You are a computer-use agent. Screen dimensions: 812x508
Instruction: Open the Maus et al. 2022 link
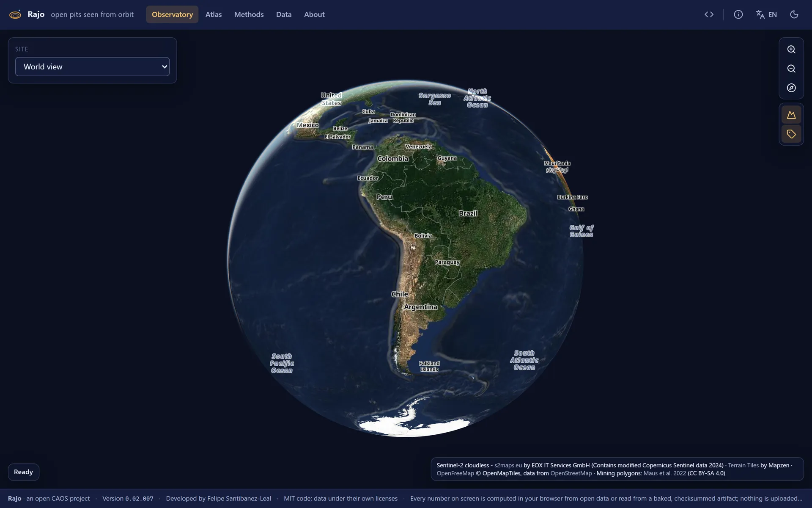(x=664, y=473)
